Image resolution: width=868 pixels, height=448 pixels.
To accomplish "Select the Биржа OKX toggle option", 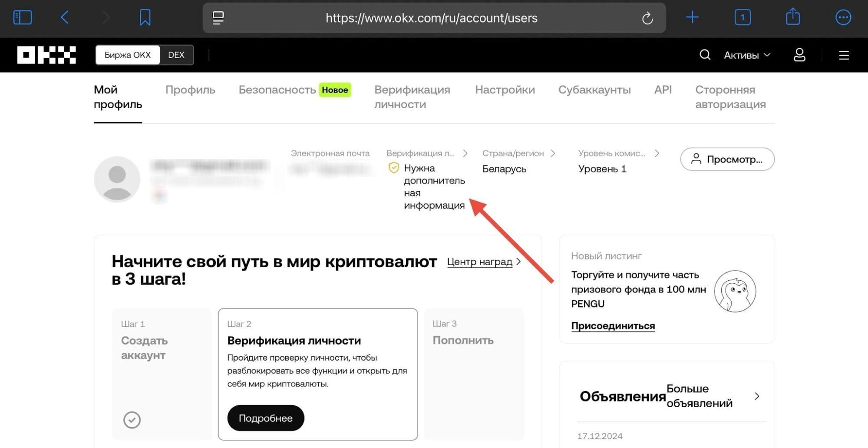I will point(128,55).
